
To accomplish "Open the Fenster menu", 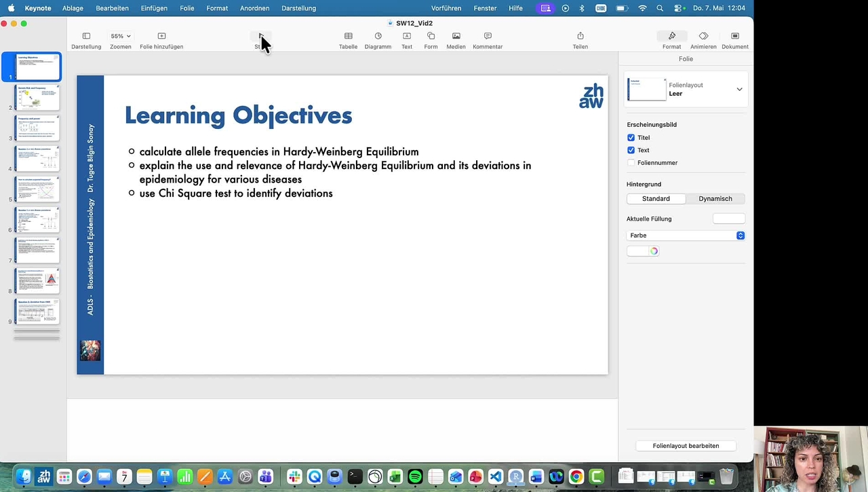I will [x=486, y=8].
